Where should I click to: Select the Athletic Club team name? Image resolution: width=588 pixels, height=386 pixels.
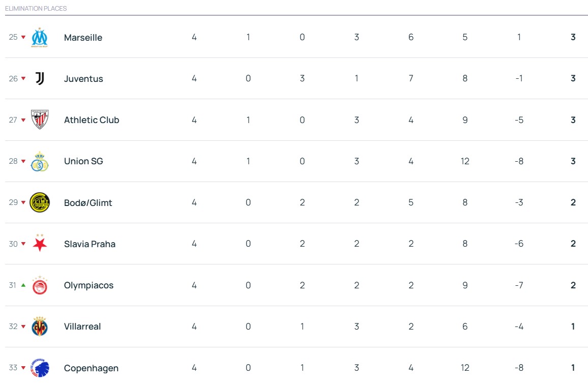tap(92, 120)
